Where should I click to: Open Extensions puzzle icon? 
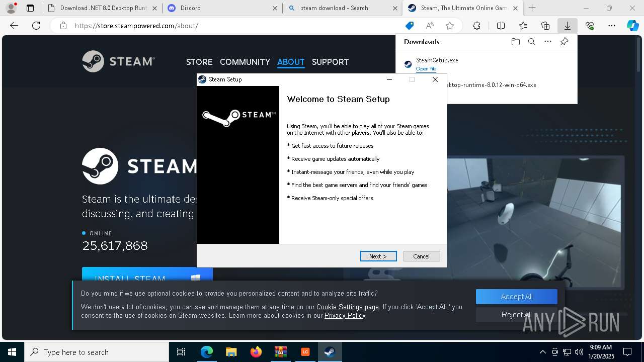point(476,26)
